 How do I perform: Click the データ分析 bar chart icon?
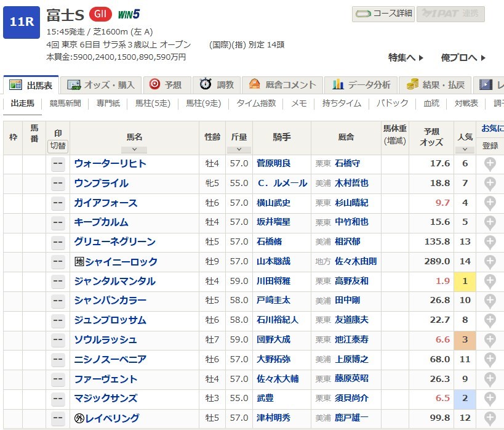pyautogui.click(x=338, y=85)
